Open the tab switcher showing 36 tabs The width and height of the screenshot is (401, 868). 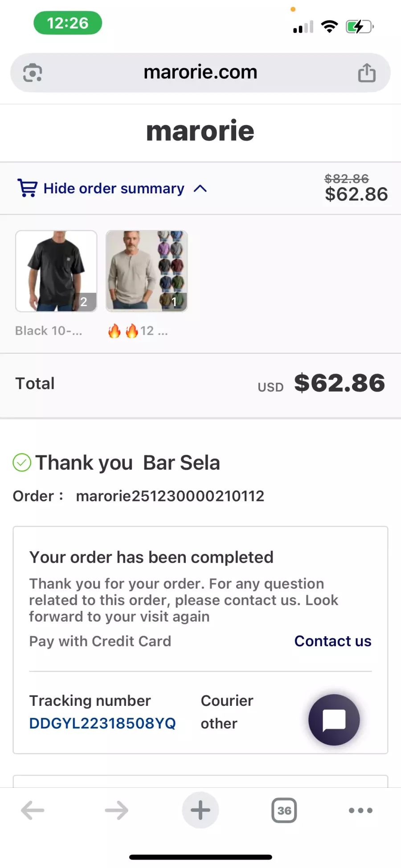(x=284, y=810)
